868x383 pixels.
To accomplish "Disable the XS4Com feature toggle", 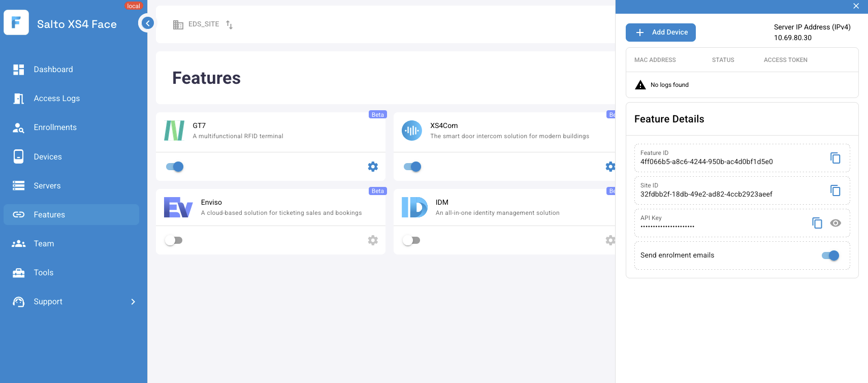I will click(412, 167).
